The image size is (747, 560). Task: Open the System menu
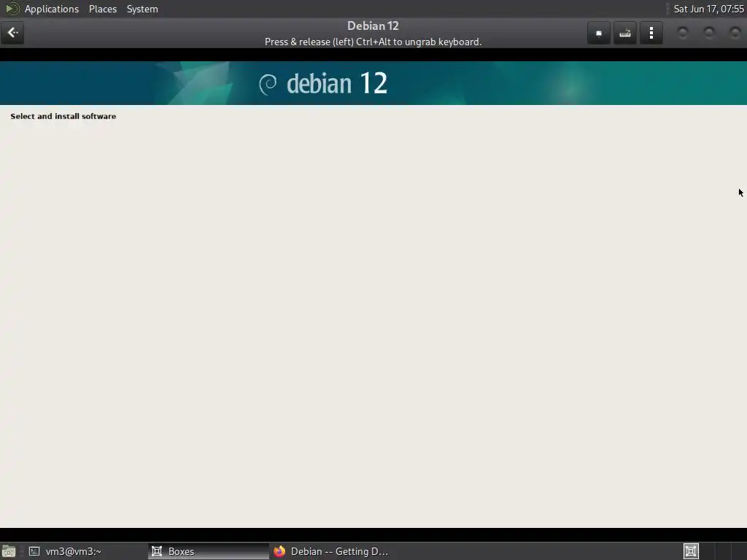tap(142, 9)
